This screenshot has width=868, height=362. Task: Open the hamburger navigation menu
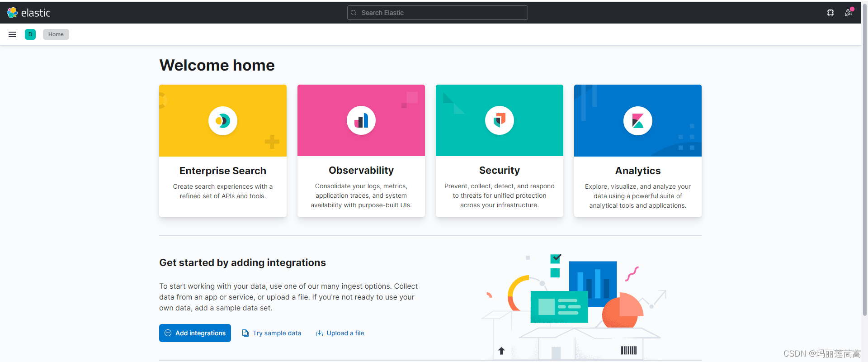coord(12,34)
